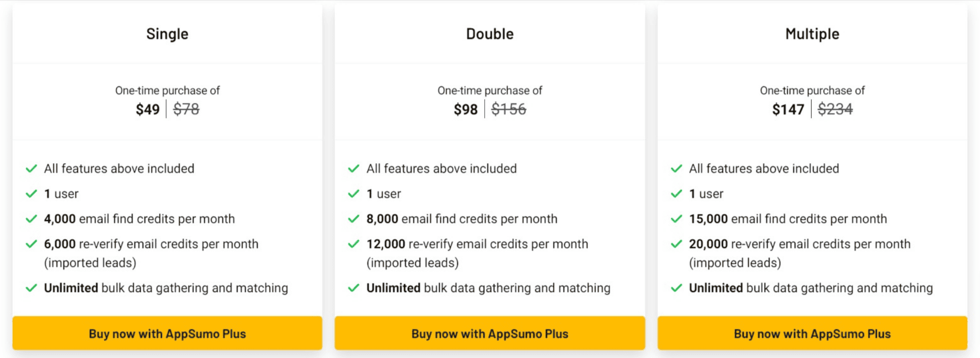Click the $49 price in Single plan
The width and height of the screenshot is (980, 358).
(147, 109)
